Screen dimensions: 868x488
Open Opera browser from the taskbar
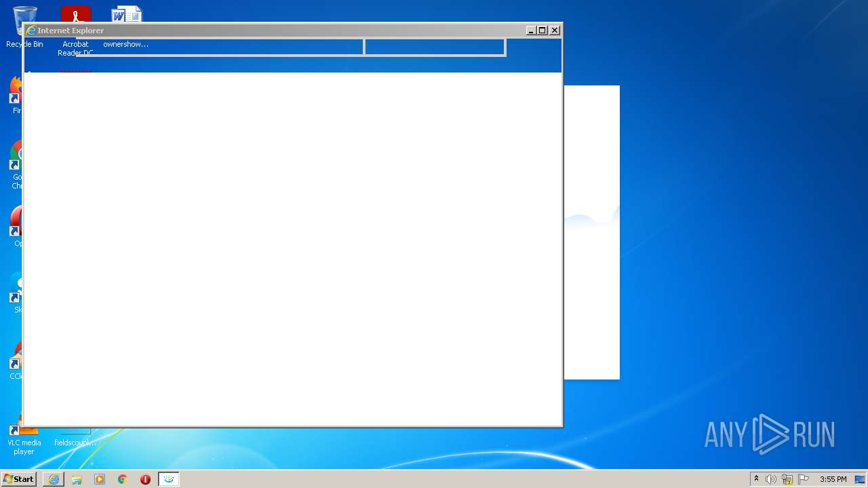click(x=145, y=479)
